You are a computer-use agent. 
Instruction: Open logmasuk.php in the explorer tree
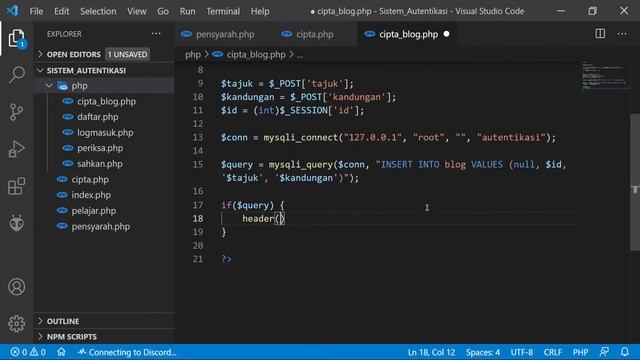[x=105, y=133]
